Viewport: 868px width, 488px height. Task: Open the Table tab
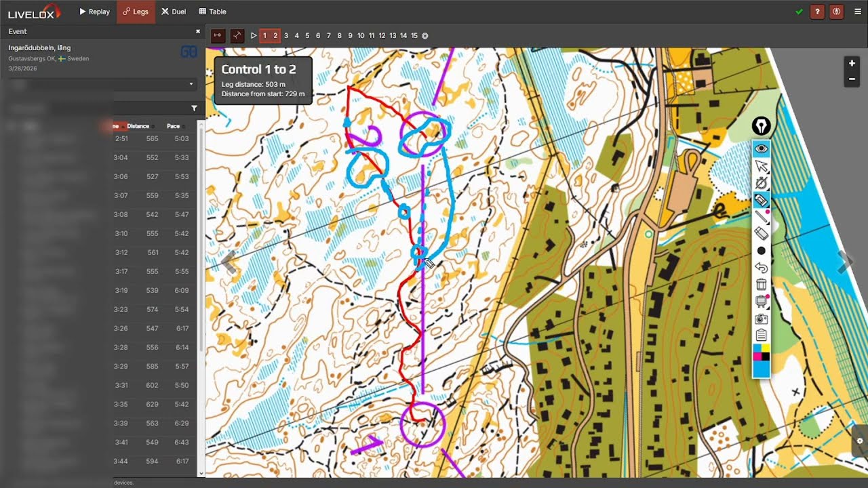click(x=213, y=12)
